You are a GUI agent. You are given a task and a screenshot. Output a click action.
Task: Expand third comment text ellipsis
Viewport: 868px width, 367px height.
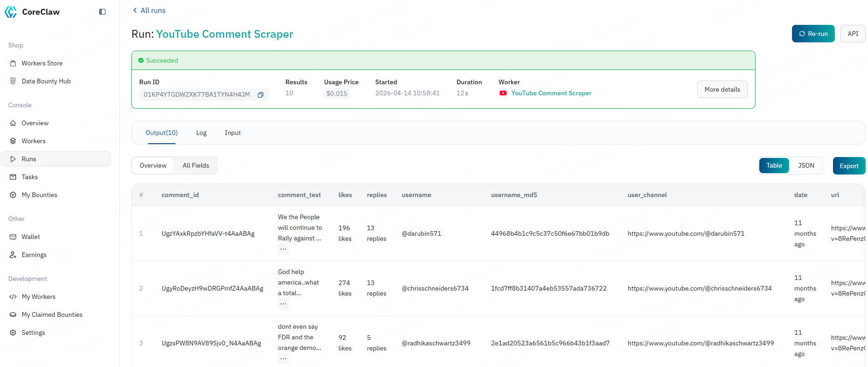[x=283, y=359]
